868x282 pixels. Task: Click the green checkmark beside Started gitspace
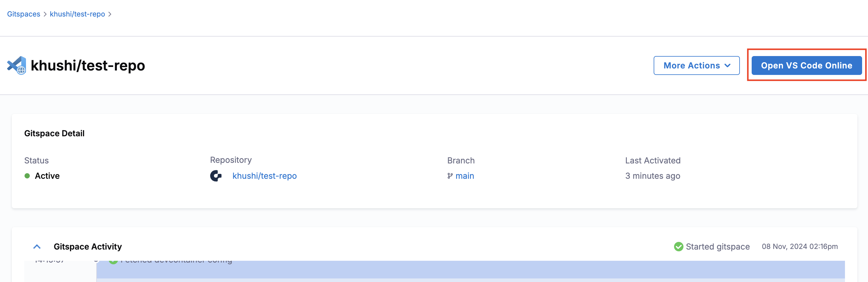(x=678, y=247)
